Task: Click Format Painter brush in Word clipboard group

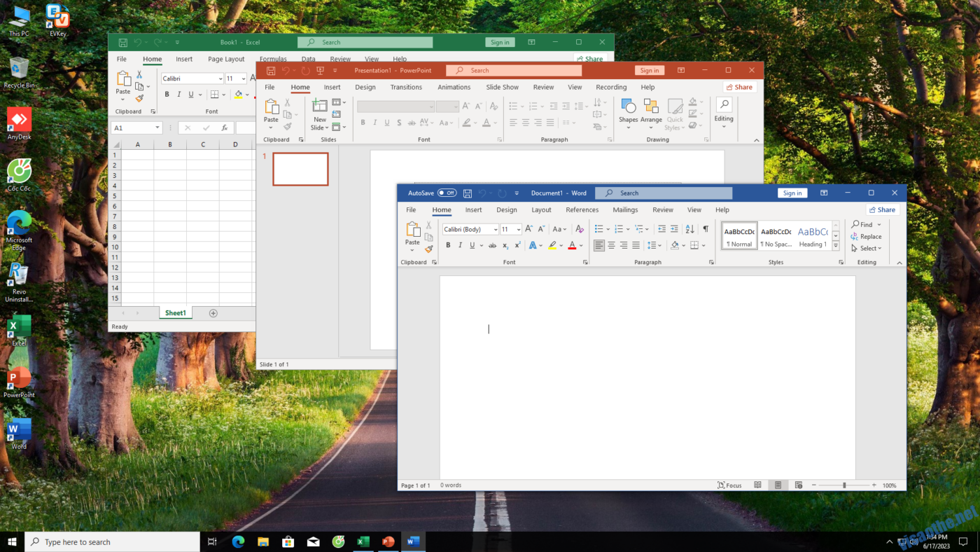Action: 429,249
